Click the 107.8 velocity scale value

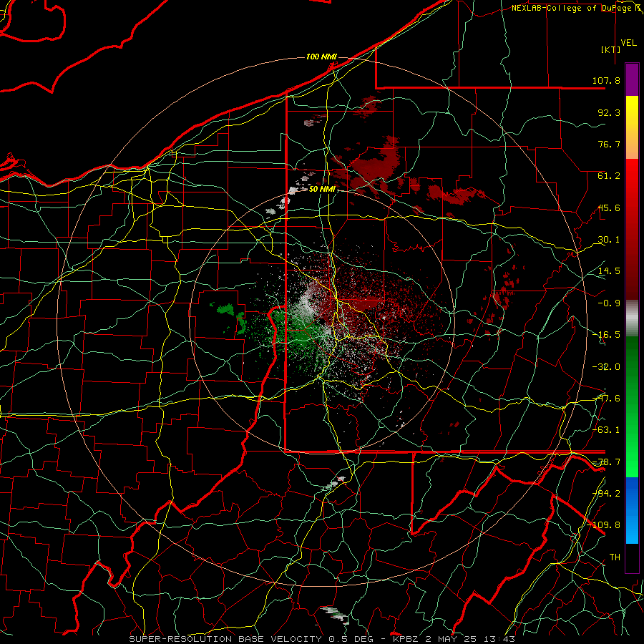(607, 80)
